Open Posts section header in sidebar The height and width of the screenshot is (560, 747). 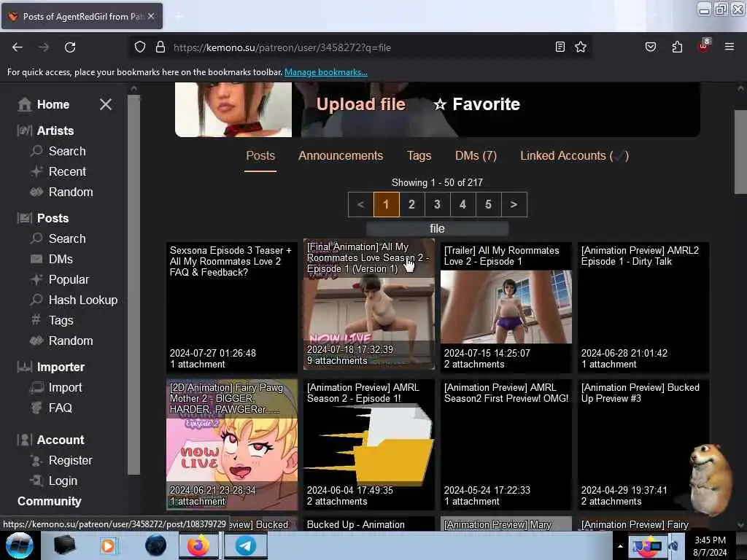tap(43, 218)
